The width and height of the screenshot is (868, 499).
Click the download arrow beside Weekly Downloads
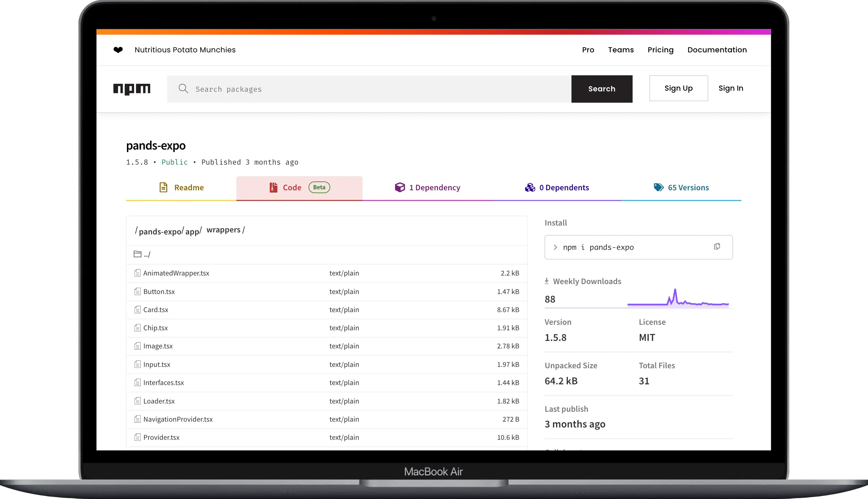pos(547,281)
